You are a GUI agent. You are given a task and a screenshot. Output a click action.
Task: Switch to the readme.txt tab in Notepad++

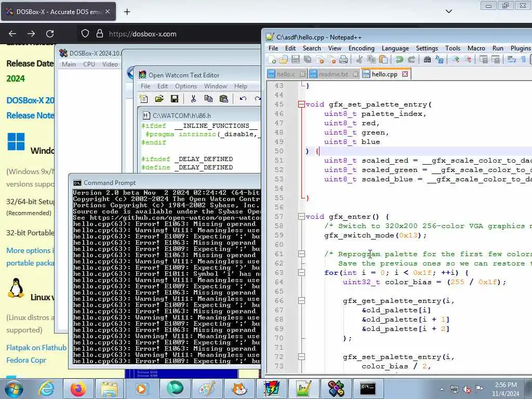(333, 74)
